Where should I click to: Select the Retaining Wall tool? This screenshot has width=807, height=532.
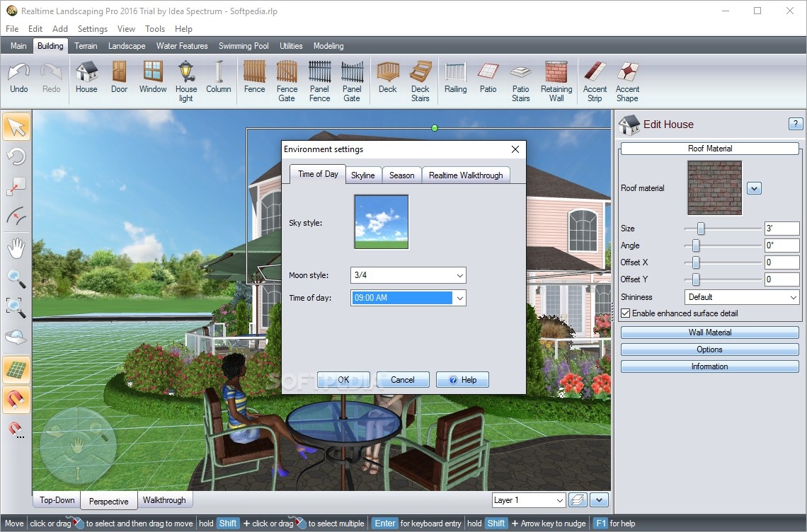point(556,81)
